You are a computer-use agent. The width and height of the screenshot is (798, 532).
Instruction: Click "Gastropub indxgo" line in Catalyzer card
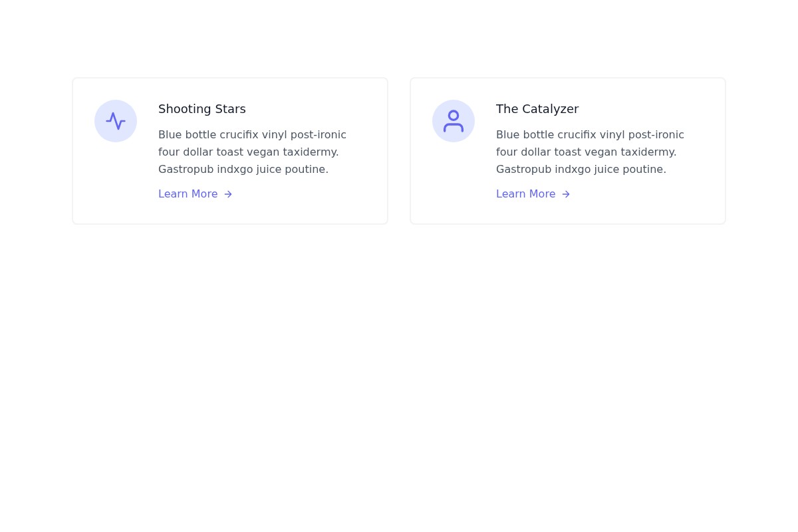pos(581,170)
